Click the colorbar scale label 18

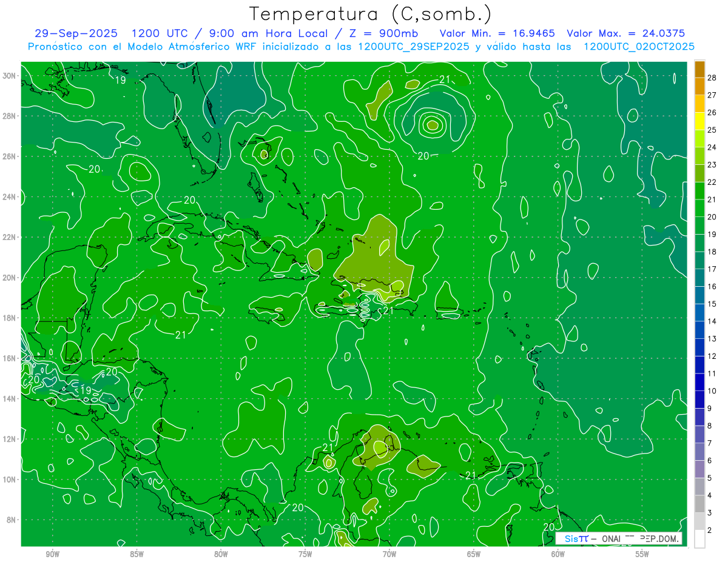point(712,252)
